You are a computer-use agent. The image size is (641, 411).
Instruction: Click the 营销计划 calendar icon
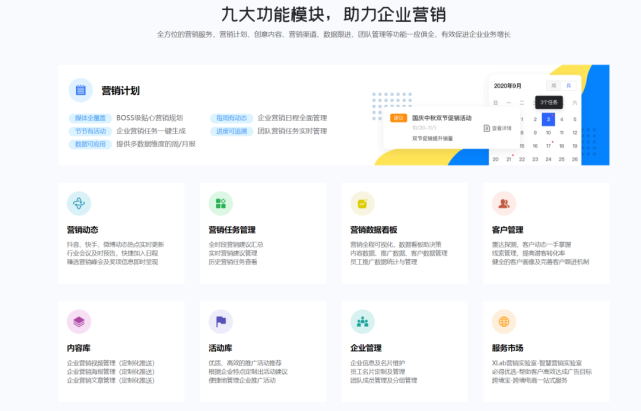81,90
